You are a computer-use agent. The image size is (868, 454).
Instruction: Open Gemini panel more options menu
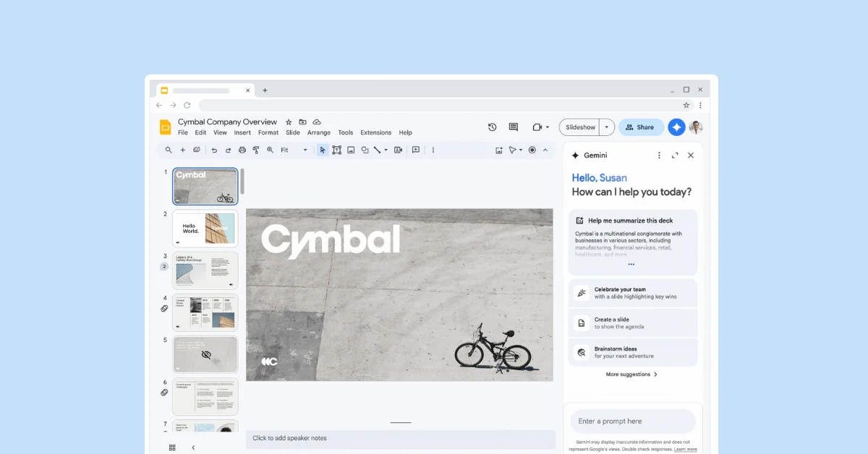[659, 155]
